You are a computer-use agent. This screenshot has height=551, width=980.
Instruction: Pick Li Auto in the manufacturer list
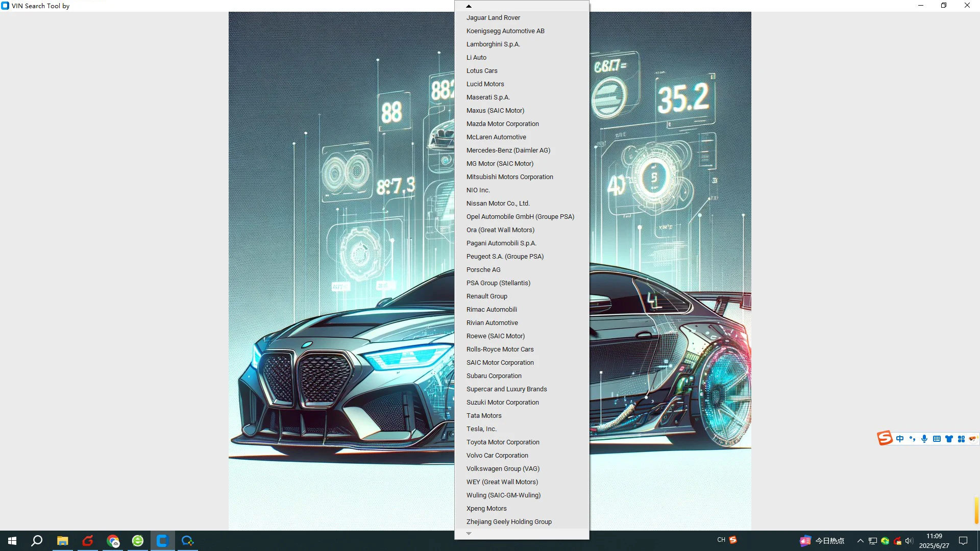(522, 58)
